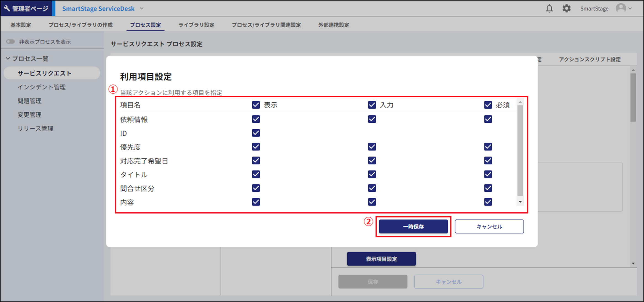Open the settings gear icon
This screenshot has width=644, height=302.
click(566, 9)
